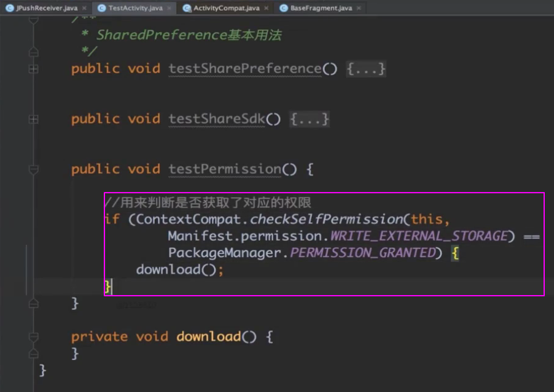Click the SharedPreference基本用法 doc comment
The width and height of the screenshot is (554, 392).
(189, 34)
